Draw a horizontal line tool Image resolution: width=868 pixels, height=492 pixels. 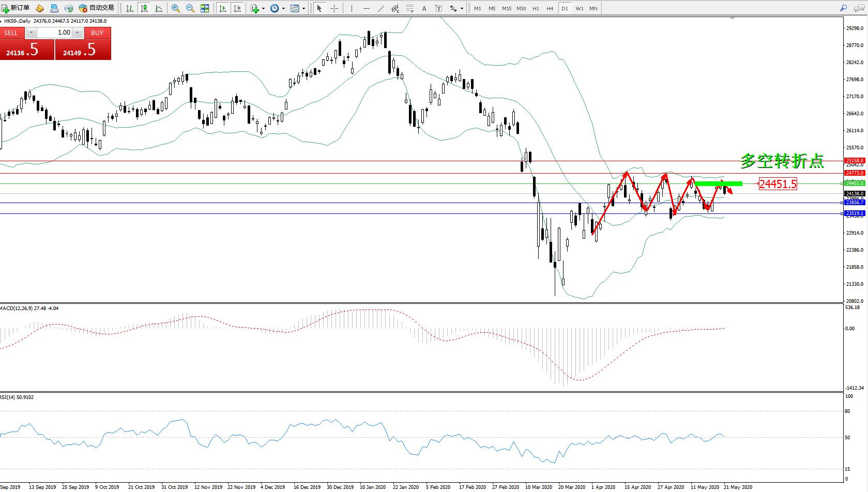tap(367, 8)
